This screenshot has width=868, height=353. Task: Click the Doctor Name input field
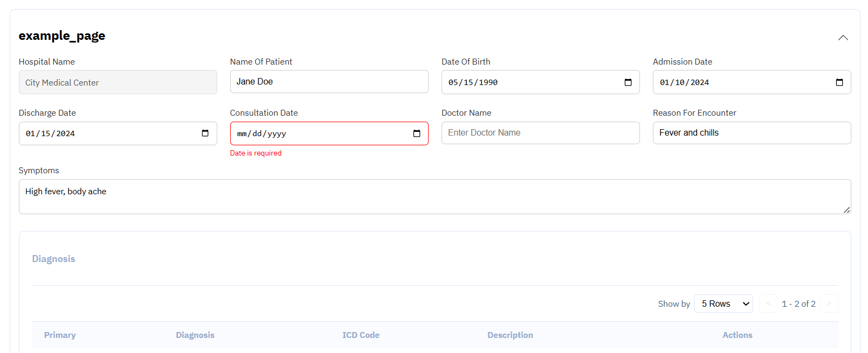[x=540, y=133]
